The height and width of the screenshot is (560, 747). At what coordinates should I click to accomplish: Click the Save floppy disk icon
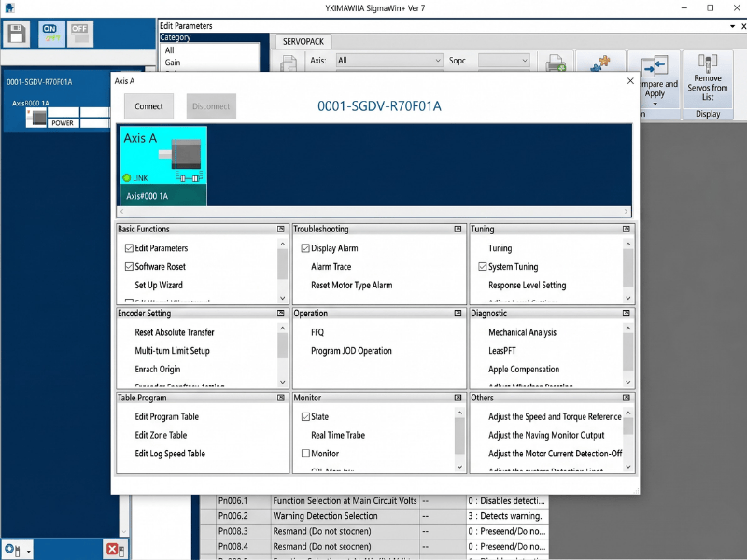(17, 35)
